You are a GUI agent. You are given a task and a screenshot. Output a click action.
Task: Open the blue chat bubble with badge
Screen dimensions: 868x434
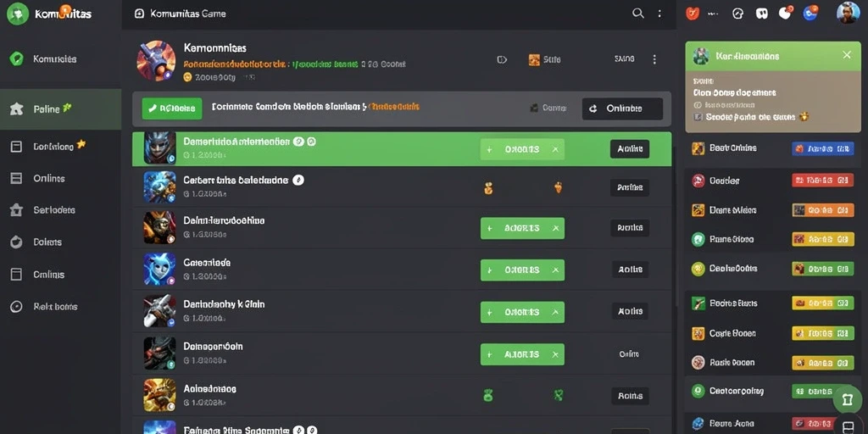pos(811,12)
